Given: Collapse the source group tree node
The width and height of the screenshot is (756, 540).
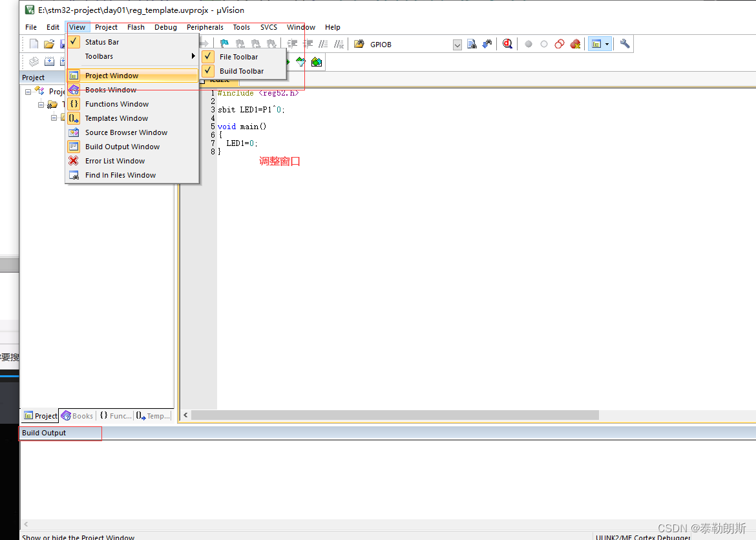Looking at the screenshot, I should tap(54, 118).
